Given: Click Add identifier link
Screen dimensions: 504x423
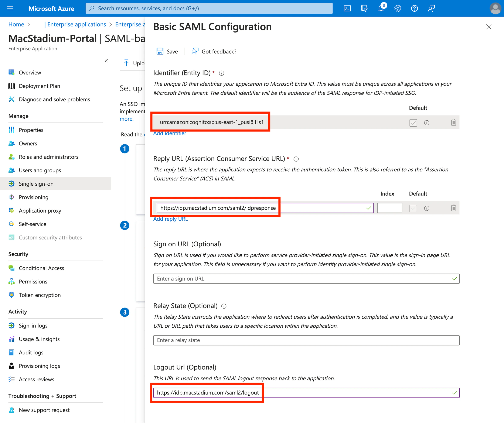Looking at the screenshot, I should click(x=169, y=133).
